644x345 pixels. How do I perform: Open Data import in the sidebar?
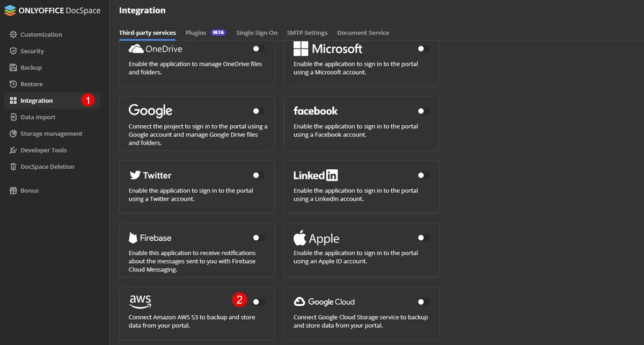pyautogui.click(x=52, y=117)
